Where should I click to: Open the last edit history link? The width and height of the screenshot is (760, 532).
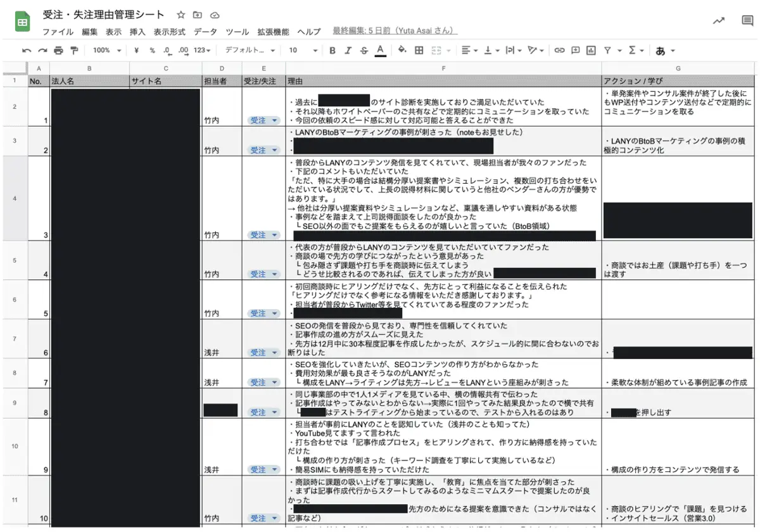click(x=395, y=31)
